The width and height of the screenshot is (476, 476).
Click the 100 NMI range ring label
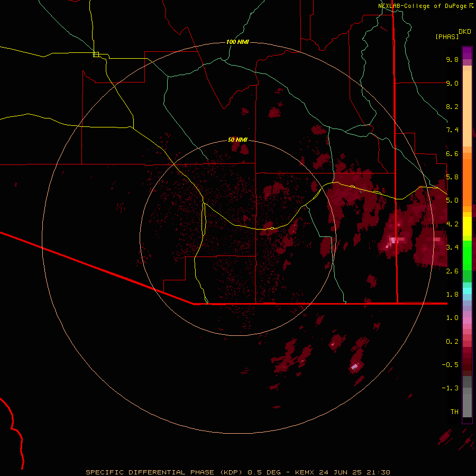click(237, 42)
